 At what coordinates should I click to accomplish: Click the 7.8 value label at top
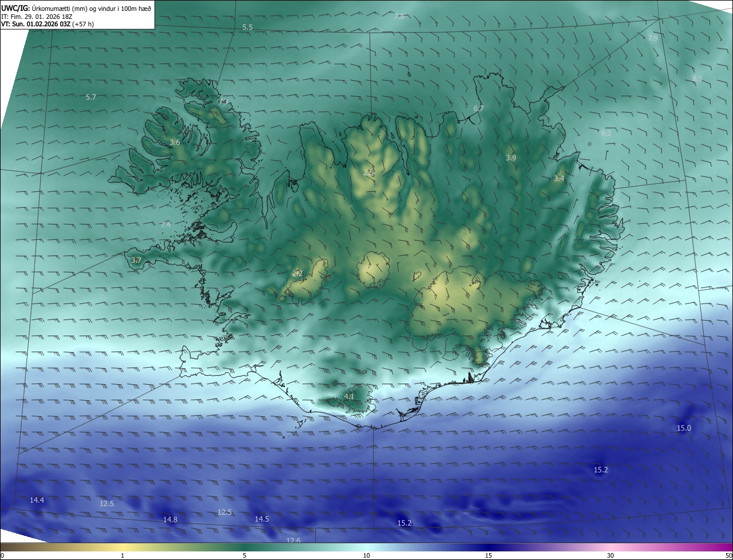[x=399, y=17]
